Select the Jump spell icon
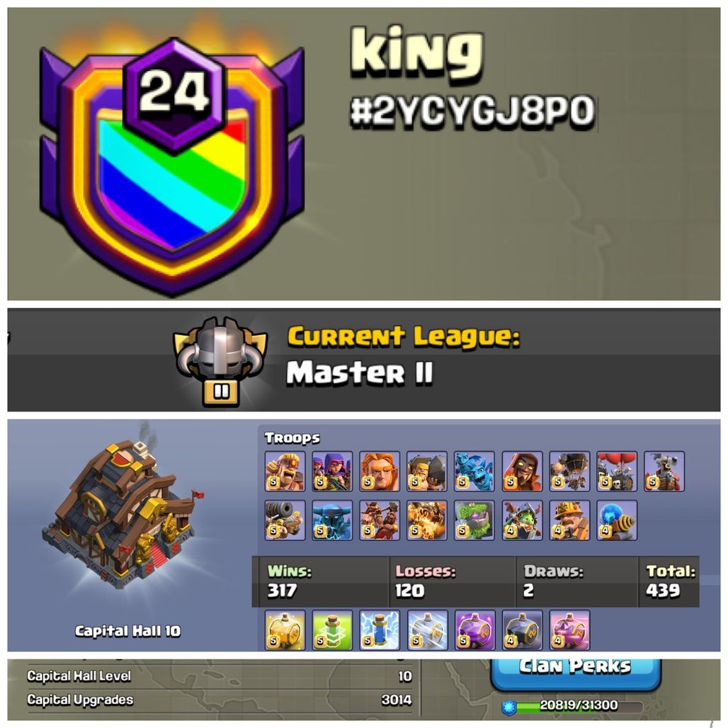The image size is (728, 728). [x=332, y=630]
